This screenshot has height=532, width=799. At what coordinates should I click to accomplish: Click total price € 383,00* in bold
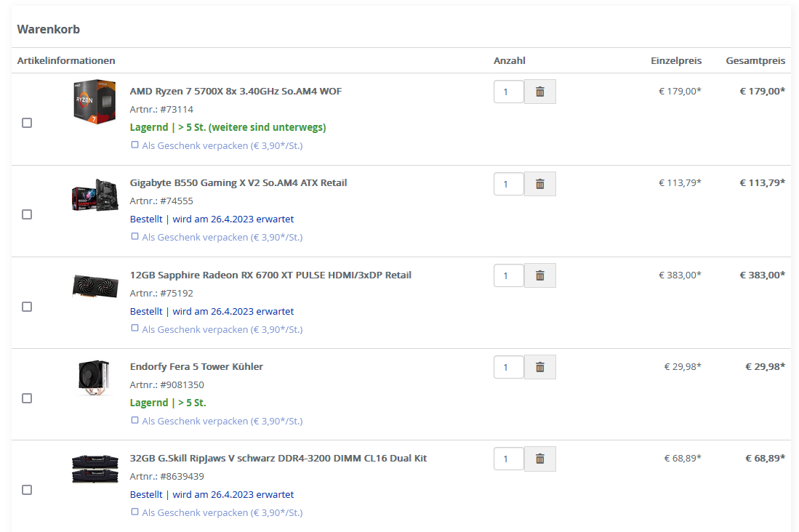[763, 275]
